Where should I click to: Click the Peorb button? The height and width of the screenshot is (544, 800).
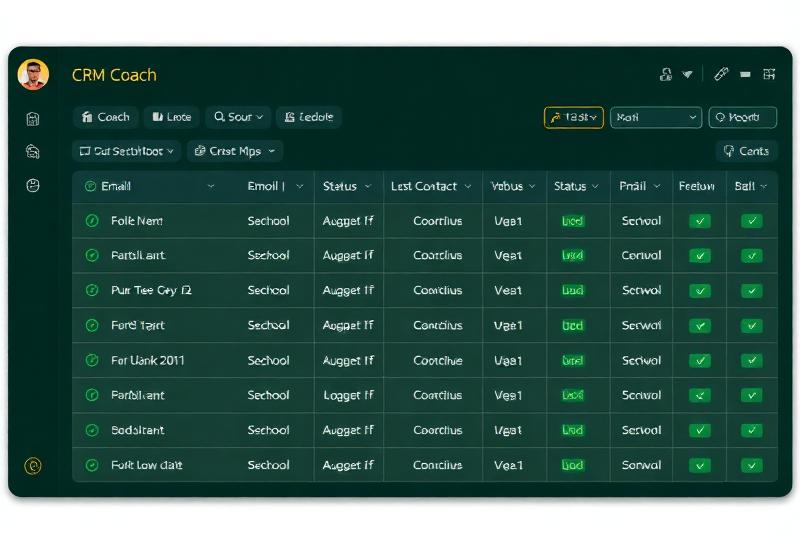743,117
